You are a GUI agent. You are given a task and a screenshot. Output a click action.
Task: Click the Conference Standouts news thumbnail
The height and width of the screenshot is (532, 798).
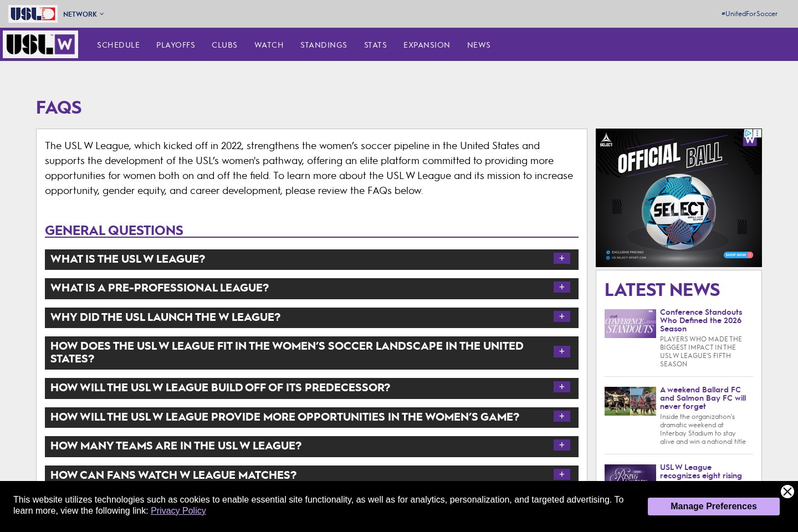(630, 324)
